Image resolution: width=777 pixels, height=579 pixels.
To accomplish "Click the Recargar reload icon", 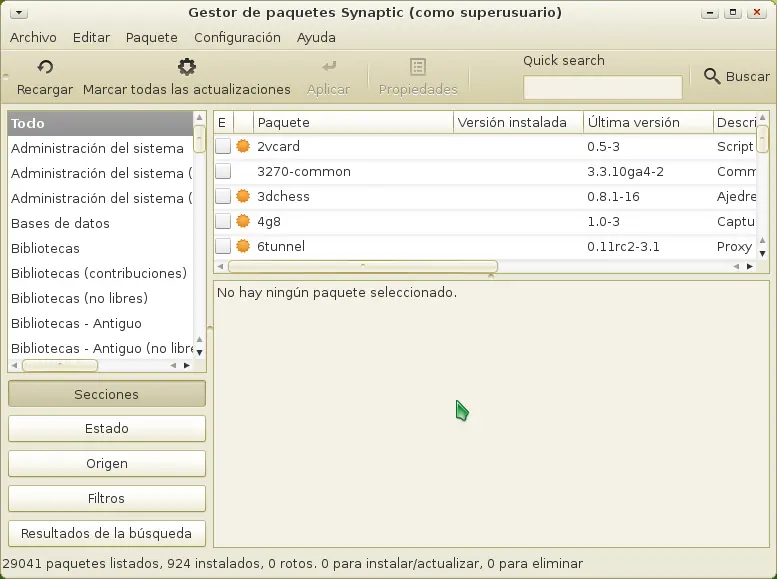I will click(x=45, y=66).
